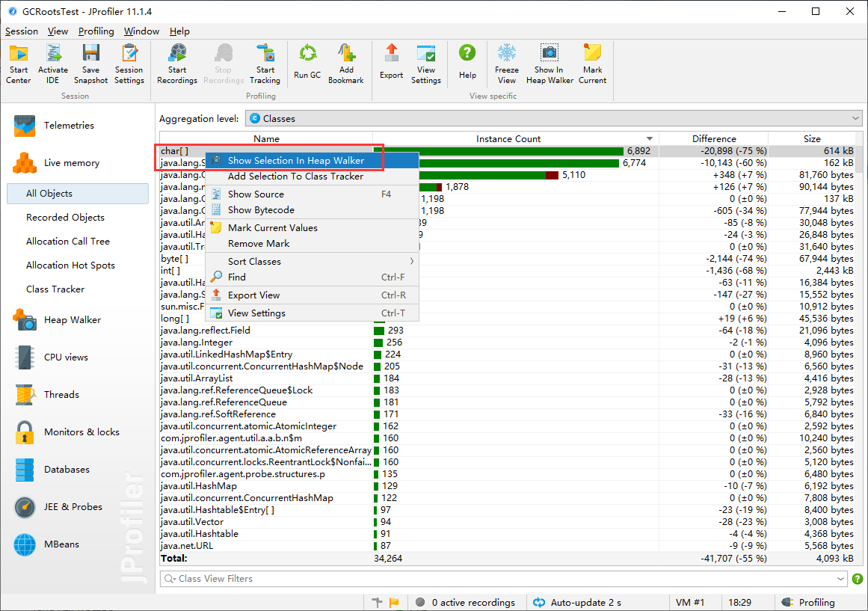The image size is (868, 611).
Task: Click the Export toolbar icon
Action: point(391,62)
